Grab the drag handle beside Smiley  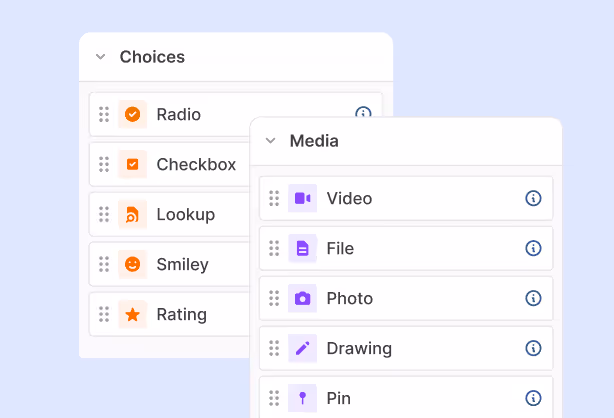click(104, 264)
